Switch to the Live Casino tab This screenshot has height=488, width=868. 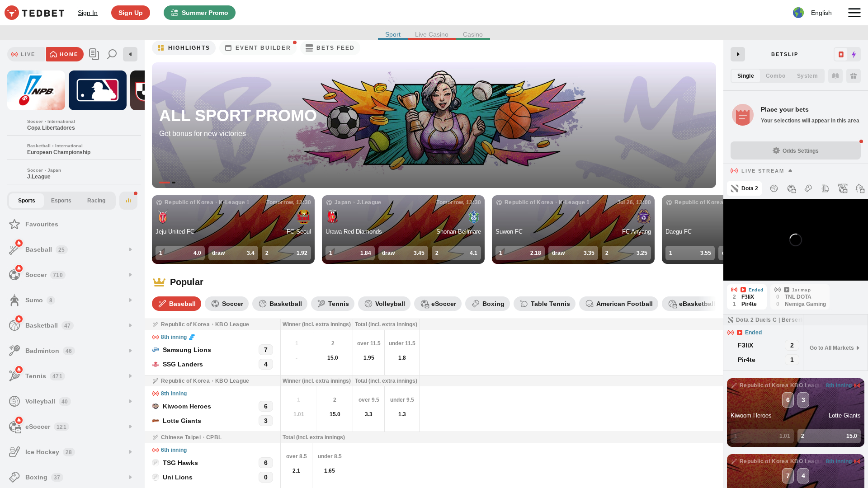432,34
